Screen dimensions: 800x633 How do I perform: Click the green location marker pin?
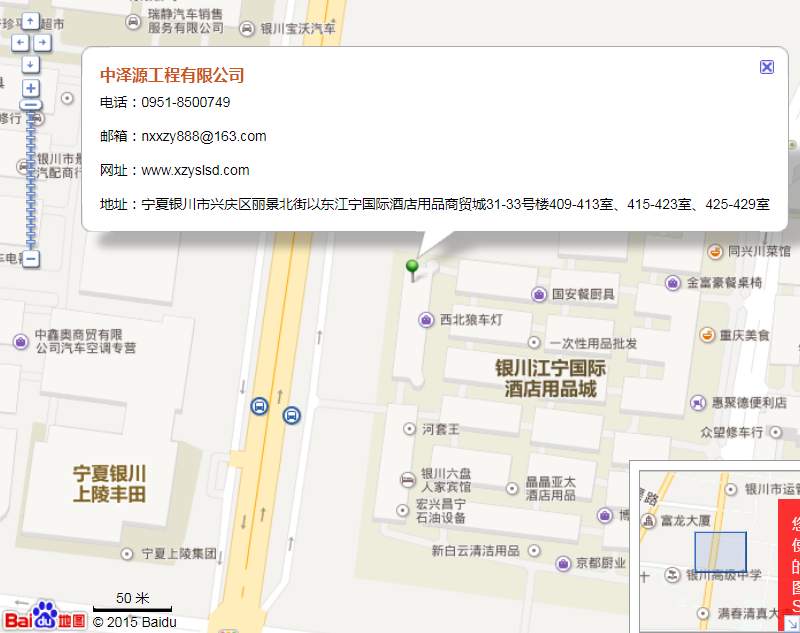coord(412,270)
